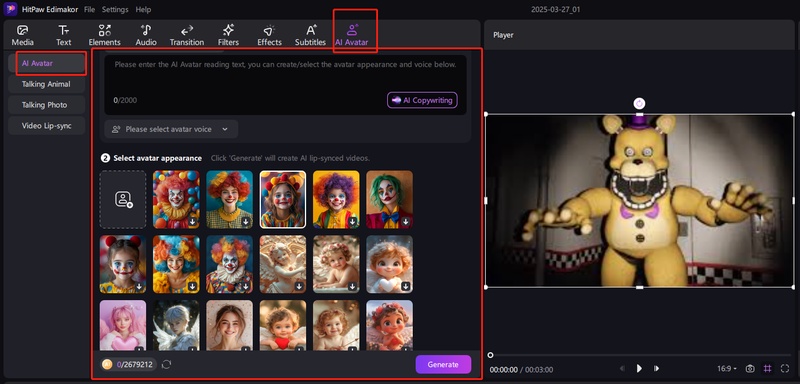
Task: Click the coin credits balance 0/2679212
Action: coord(129,365)
